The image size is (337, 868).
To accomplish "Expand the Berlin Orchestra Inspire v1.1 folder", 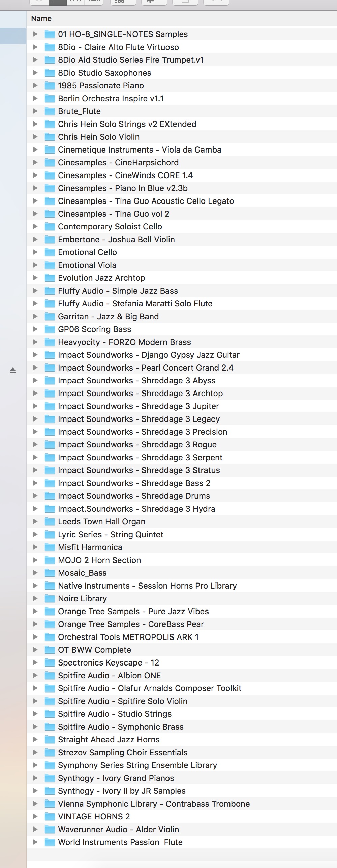I will click(x=35, y=98).
